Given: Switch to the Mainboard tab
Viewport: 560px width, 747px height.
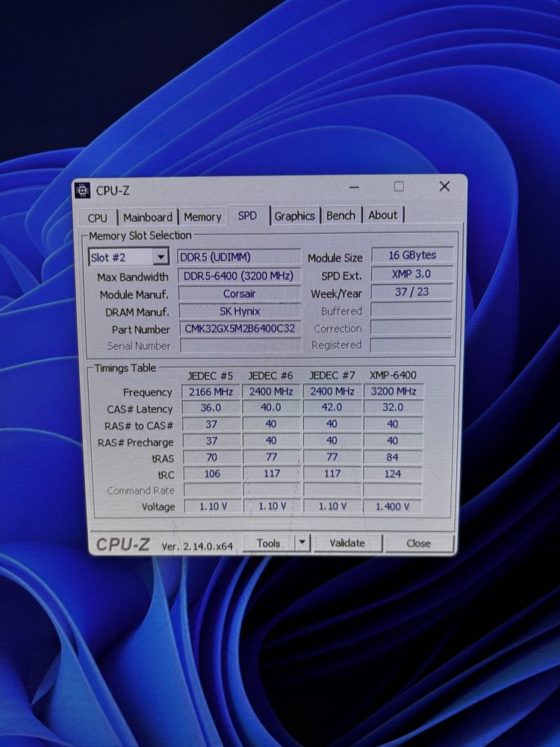Looking at the screenshot, I should [148, 217].
